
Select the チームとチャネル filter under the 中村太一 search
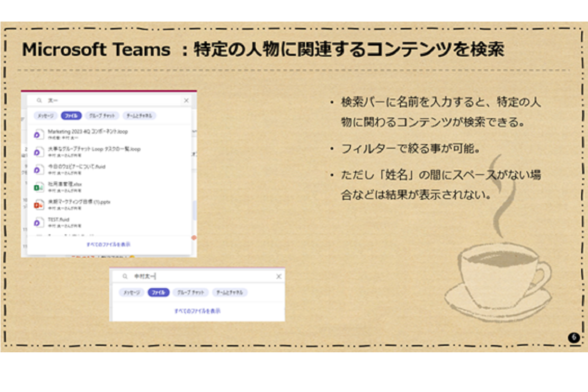click(230, 293)
